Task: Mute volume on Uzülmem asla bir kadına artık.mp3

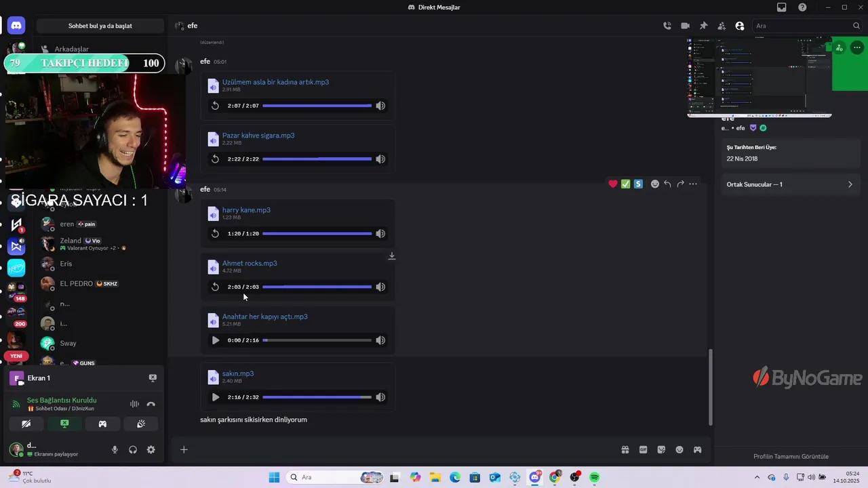Action: coord(380,106)
